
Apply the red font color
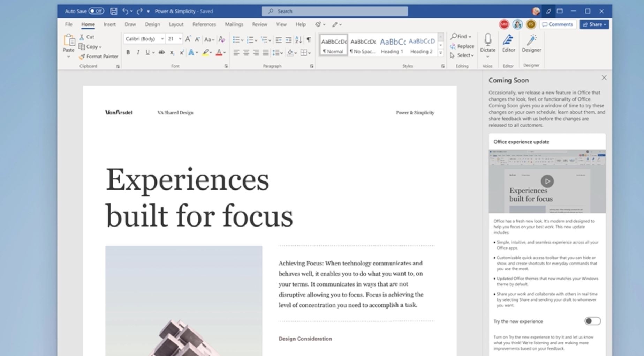point(219,52)
